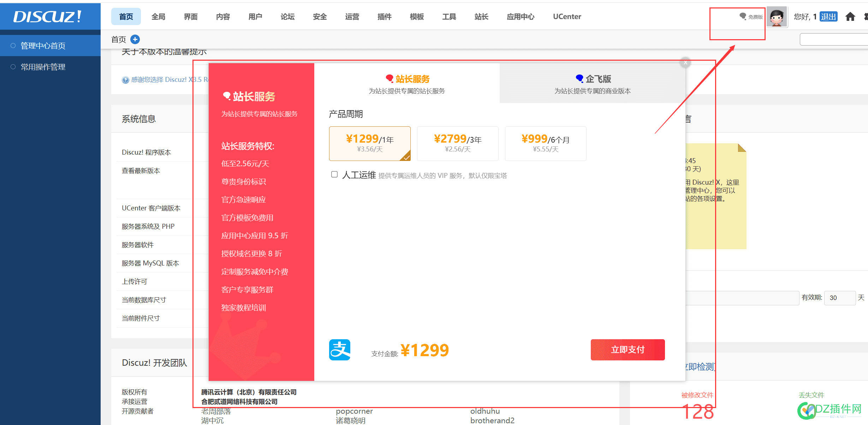Open the 界面 menu
868x425 pixels.
pyautogui.click(x=191, y=17)
